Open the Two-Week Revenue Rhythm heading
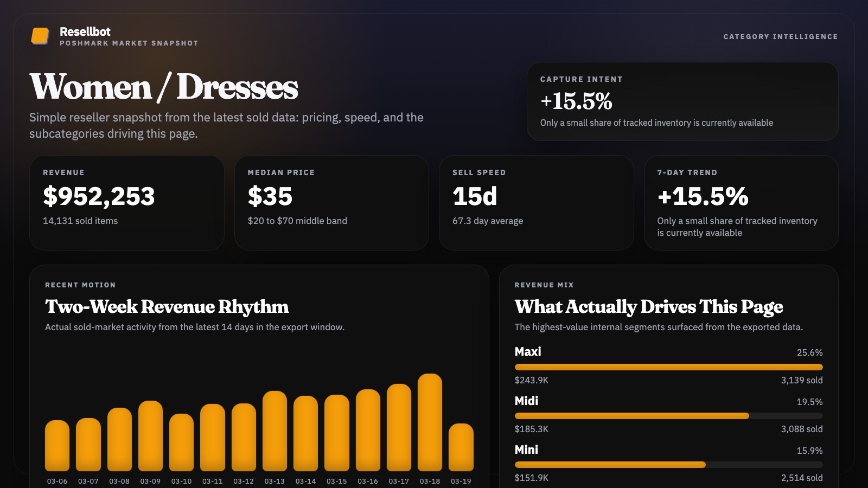Screen dimensions: 868x488 [167, 307]
